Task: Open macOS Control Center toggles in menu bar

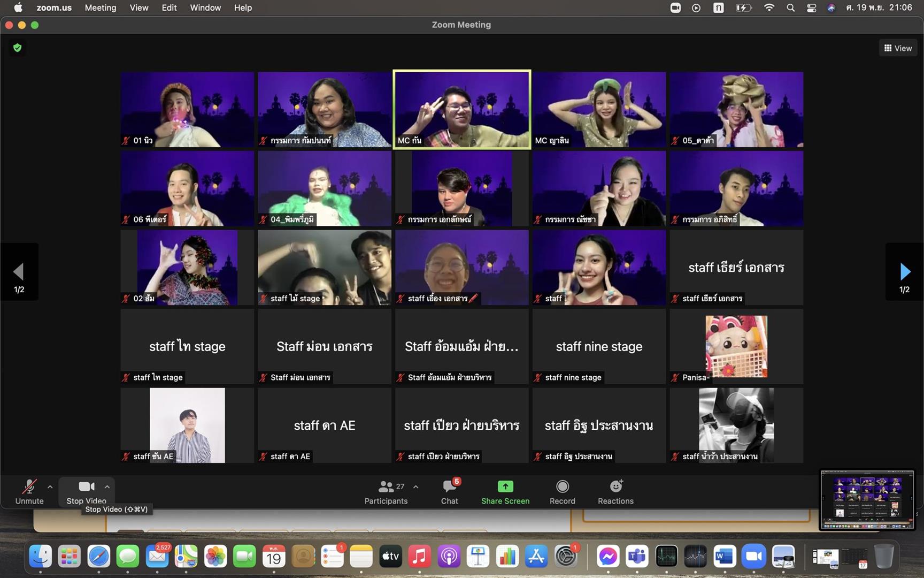Action: coord(811,7)
